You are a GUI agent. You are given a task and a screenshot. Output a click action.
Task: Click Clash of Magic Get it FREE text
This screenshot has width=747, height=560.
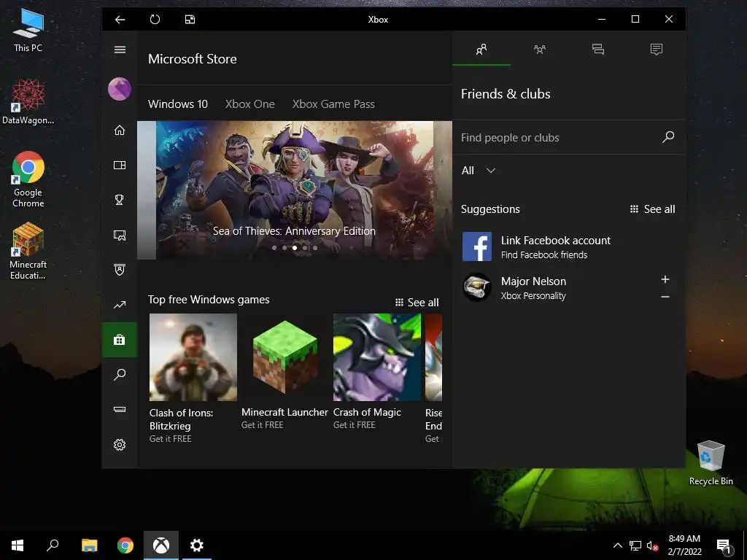[x=354, y=425]
